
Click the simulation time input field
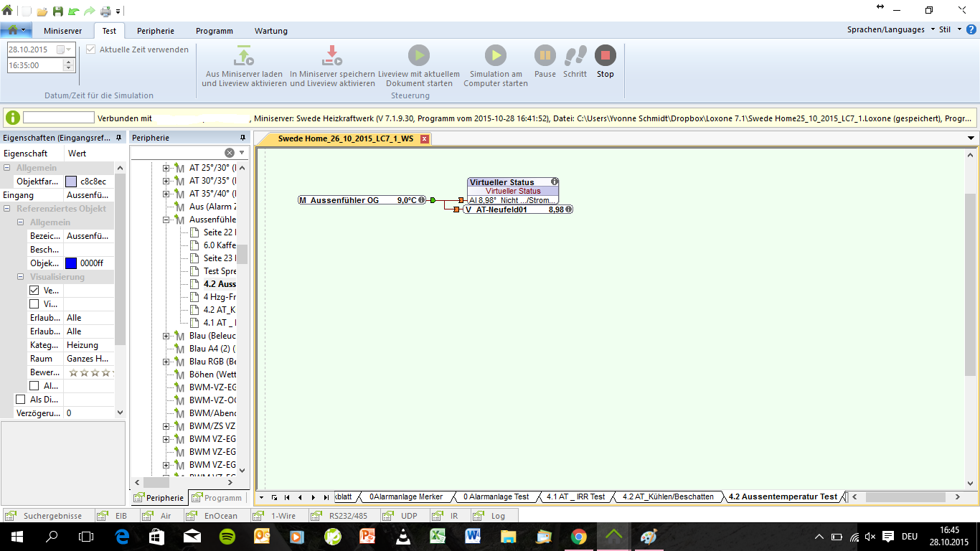click(35, 65)
